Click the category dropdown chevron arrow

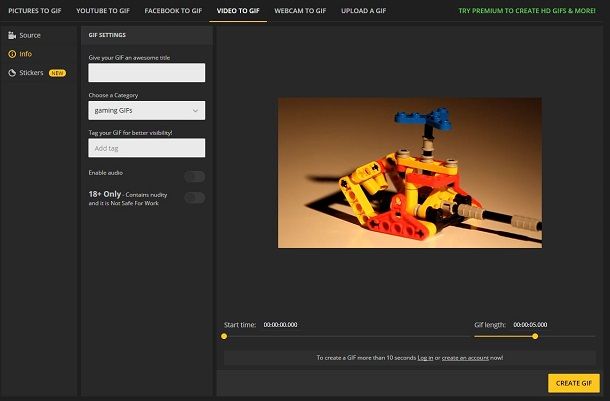[x=195, y=110]
